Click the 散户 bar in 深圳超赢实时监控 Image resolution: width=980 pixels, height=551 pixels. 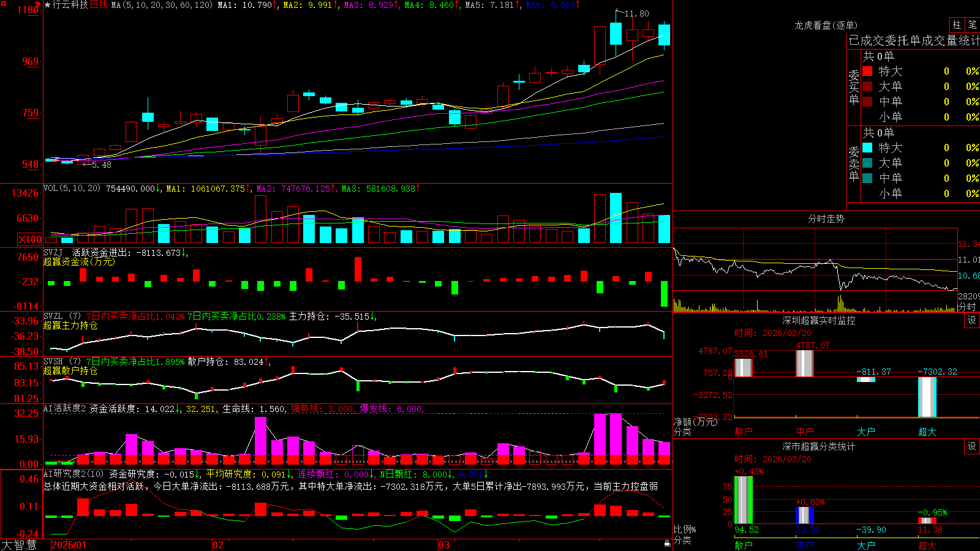[x=743, y=367]
